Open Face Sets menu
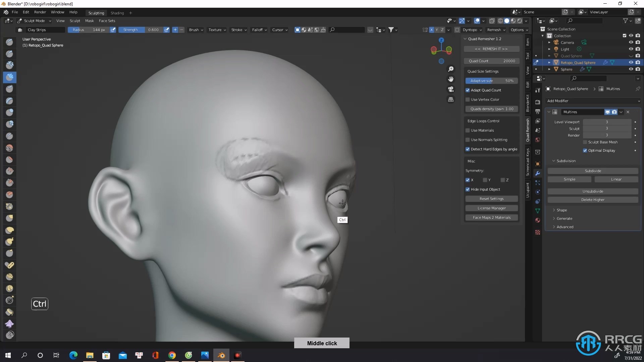644x362 pixels. pyautogui.click(x=107, y=21)
